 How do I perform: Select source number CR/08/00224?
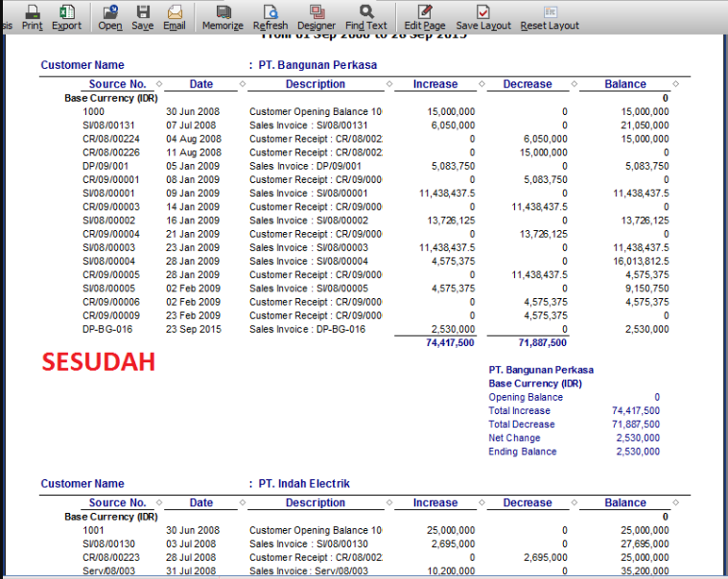click(111, 139)
